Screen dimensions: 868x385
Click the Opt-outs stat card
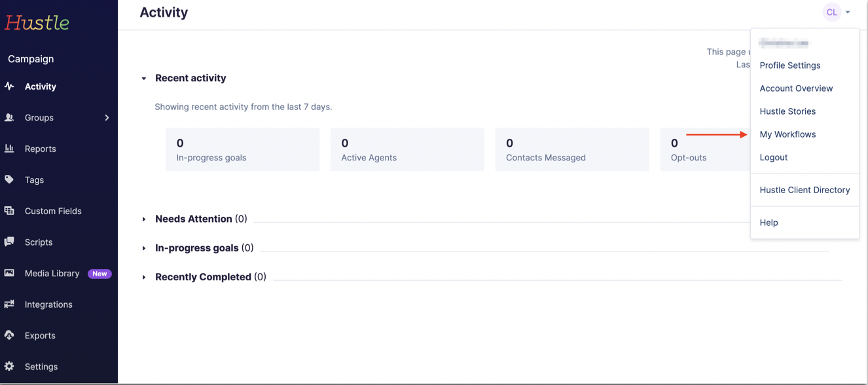pos(705,149)
